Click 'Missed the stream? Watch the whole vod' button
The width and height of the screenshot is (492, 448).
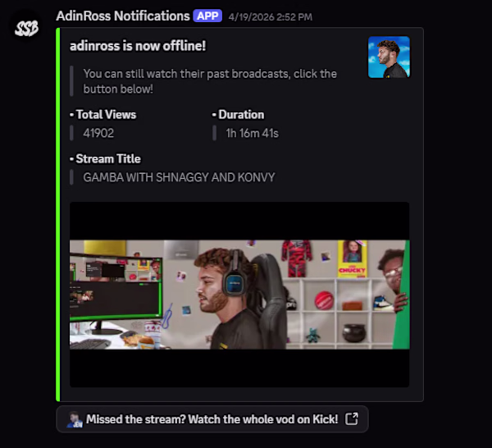click(x=212, y=419)
